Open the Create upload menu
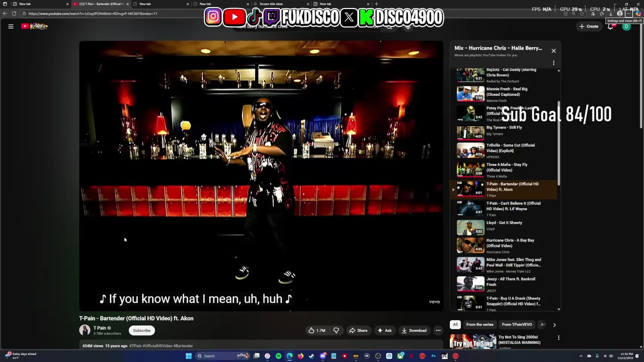This screenshot has height=362, width=644. point(589,26)
